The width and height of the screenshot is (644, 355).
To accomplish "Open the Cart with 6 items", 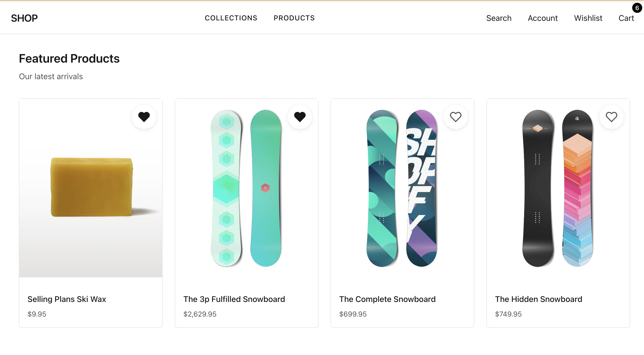I will [626, 18].
